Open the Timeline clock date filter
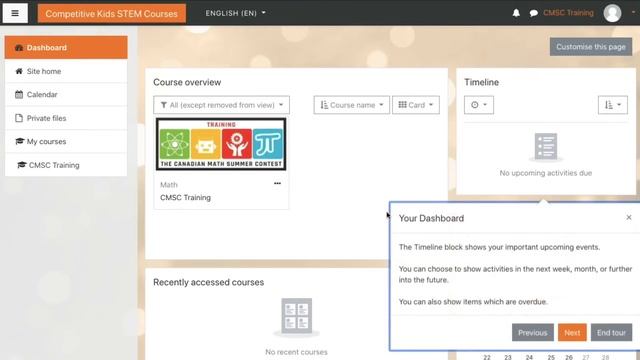 [x=479, y=105]
